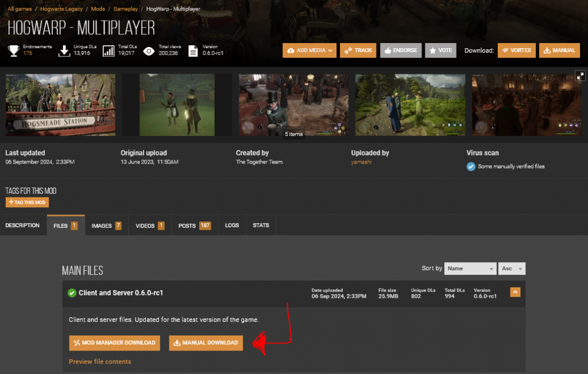The width and height of the screenshot is (588, 374).
Task: Toggle tracking with the Track button
Action: tap(358, 50)
